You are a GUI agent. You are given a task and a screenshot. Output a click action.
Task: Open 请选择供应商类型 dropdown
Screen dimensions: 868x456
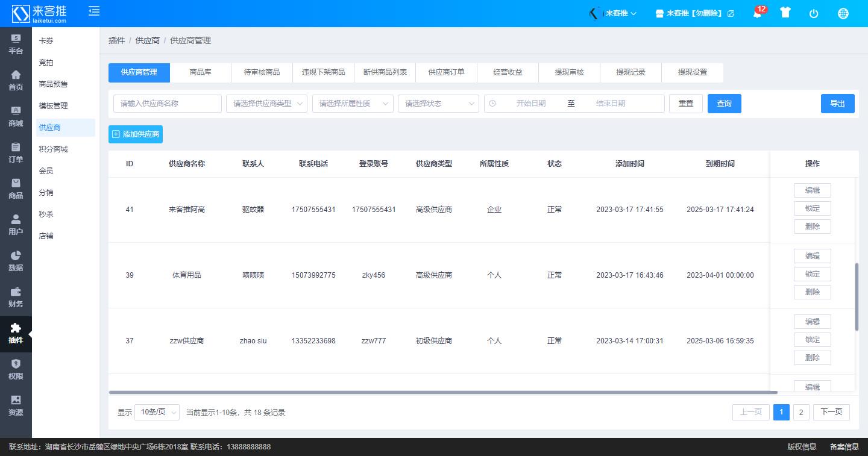(266, 104)
